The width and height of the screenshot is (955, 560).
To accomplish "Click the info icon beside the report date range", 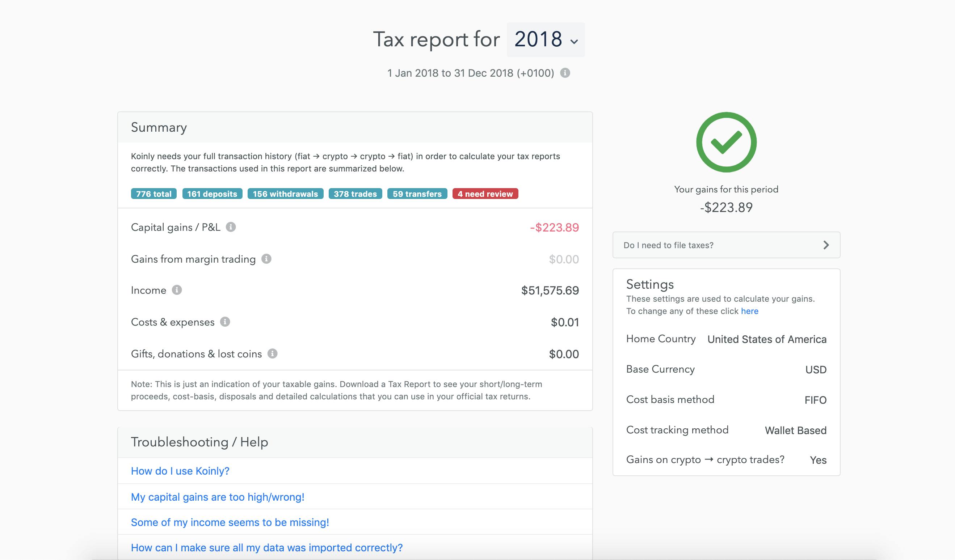I will tap(565, 73).
